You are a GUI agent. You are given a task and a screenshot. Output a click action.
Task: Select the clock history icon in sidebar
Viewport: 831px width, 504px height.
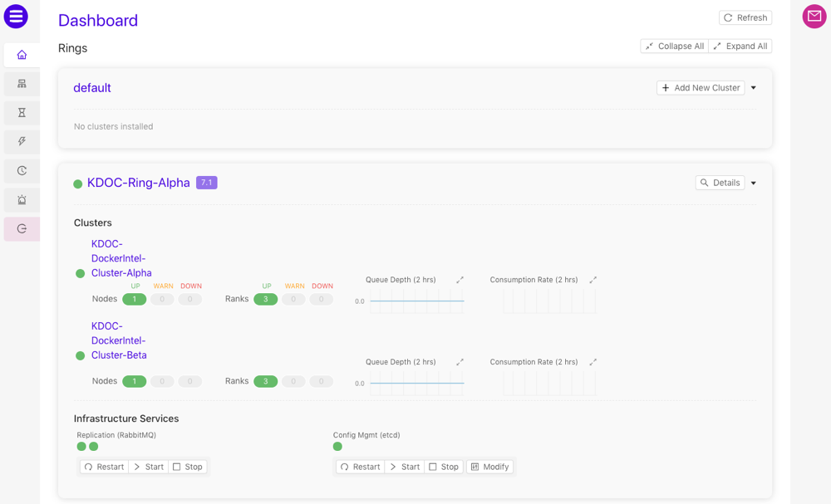(21, 170)
